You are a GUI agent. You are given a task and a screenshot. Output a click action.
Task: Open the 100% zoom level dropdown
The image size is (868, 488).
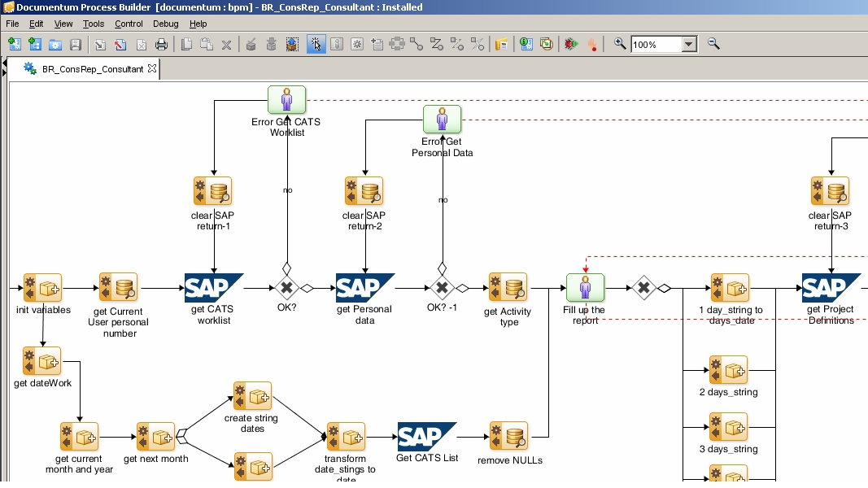689,45
